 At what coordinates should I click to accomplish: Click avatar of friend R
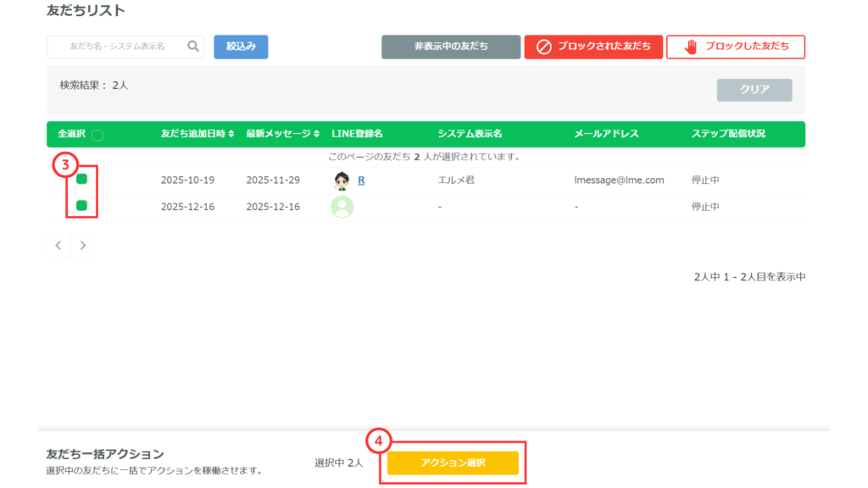click(342, 180)
